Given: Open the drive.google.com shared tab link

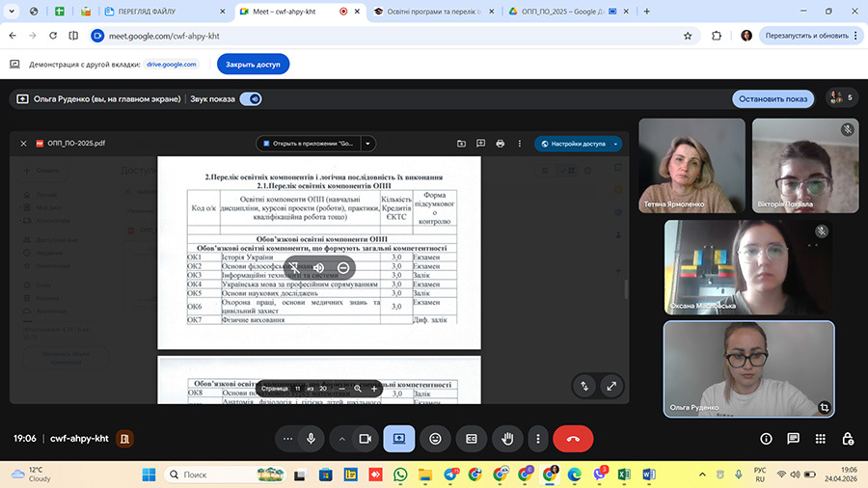Looking at the screenshot, I should pyautogui.click(x=171, y=65).
